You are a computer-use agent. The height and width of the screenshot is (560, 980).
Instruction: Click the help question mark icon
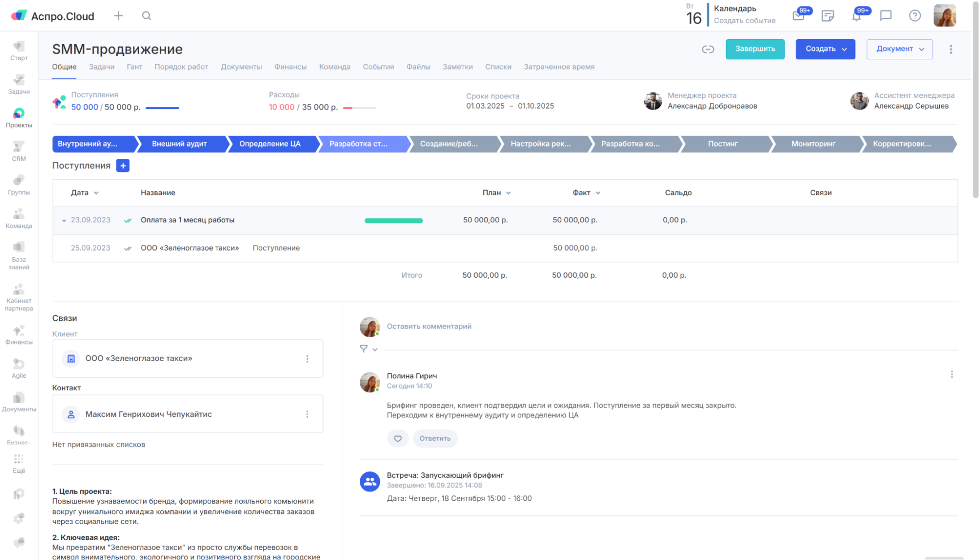(x=914, y=16)
